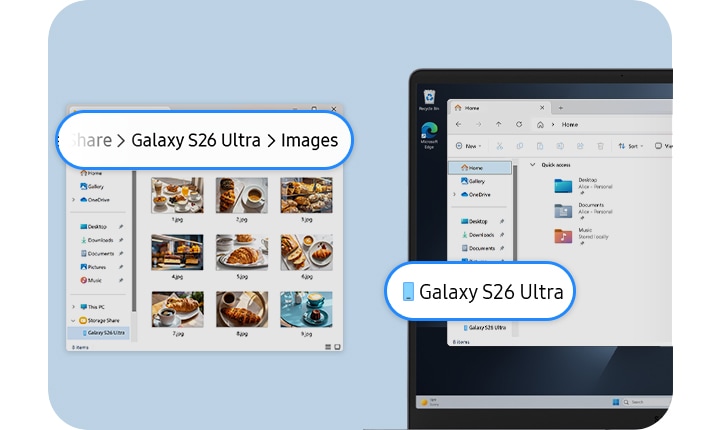Click the laptop window sidebar scrollbar
Viewport: 720px width, 430px height.
click(515, 214)
